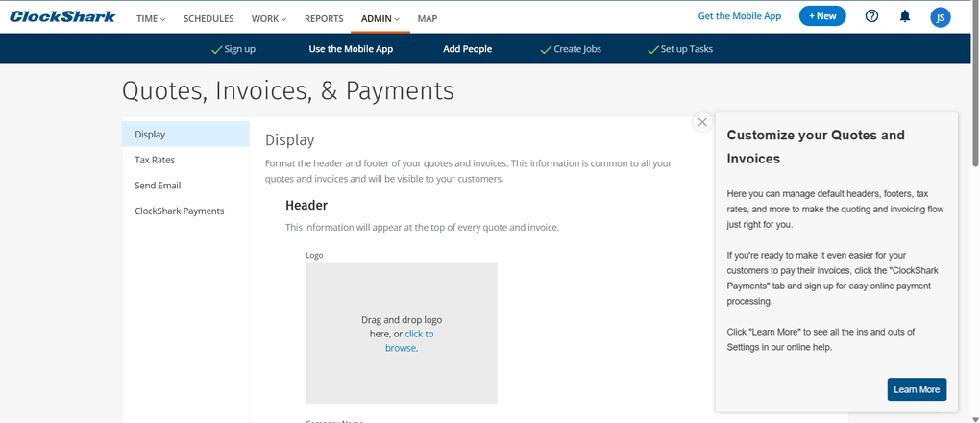Viewport: 980px width, 423px height.
Task: Go to SCHEDULES in top navigation
Action: 208,19
